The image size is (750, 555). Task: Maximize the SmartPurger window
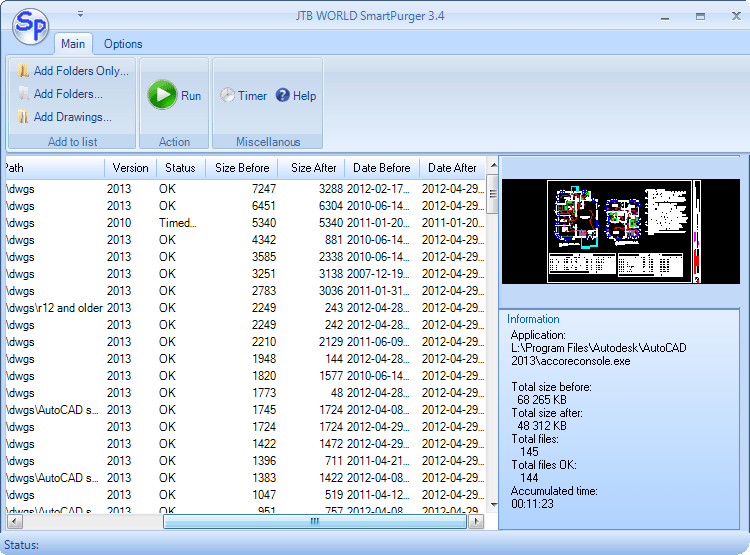700,17
